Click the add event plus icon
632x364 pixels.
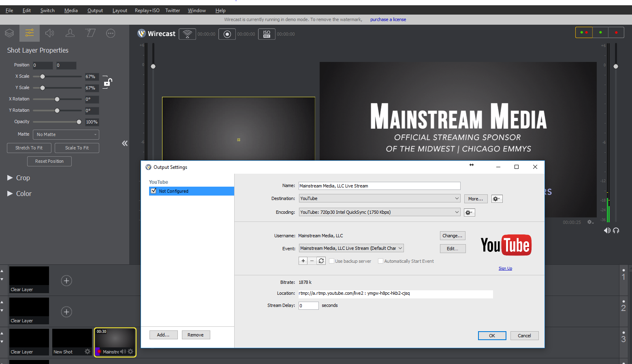pyautogui.click(x=303, y=261)
